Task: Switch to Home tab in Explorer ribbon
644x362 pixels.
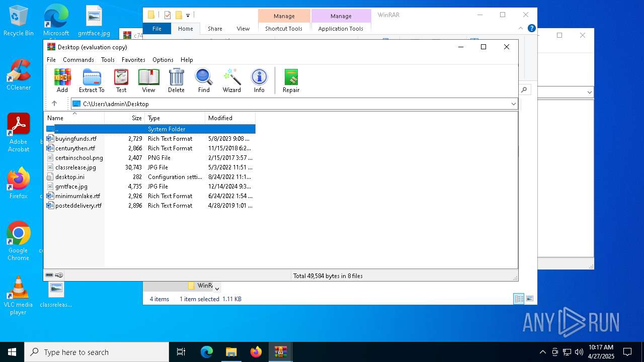Action: click(x=185, y=29)
